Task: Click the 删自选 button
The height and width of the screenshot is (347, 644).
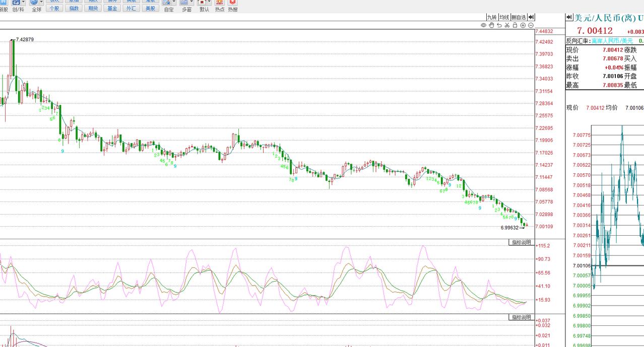Action: pyautogui.click(x=519, y=17)
